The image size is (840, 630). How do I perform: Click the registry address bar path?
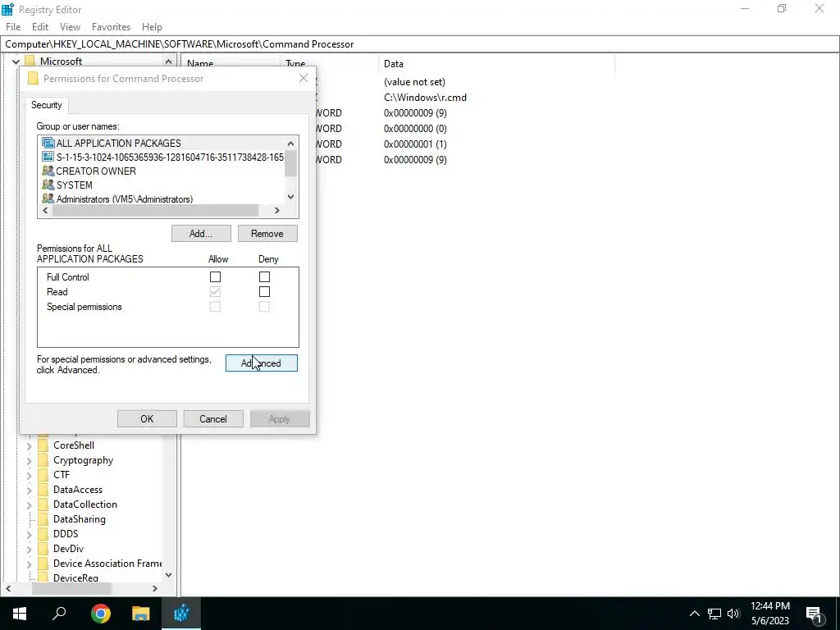tap(180, 44)
